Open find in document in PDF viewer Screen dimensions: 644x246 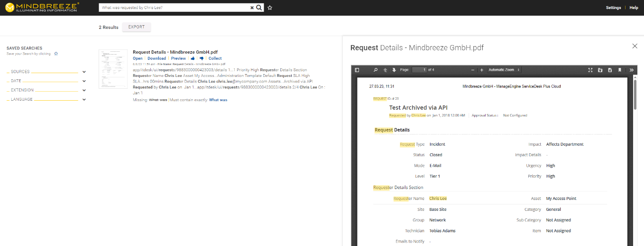click(376, 70)
